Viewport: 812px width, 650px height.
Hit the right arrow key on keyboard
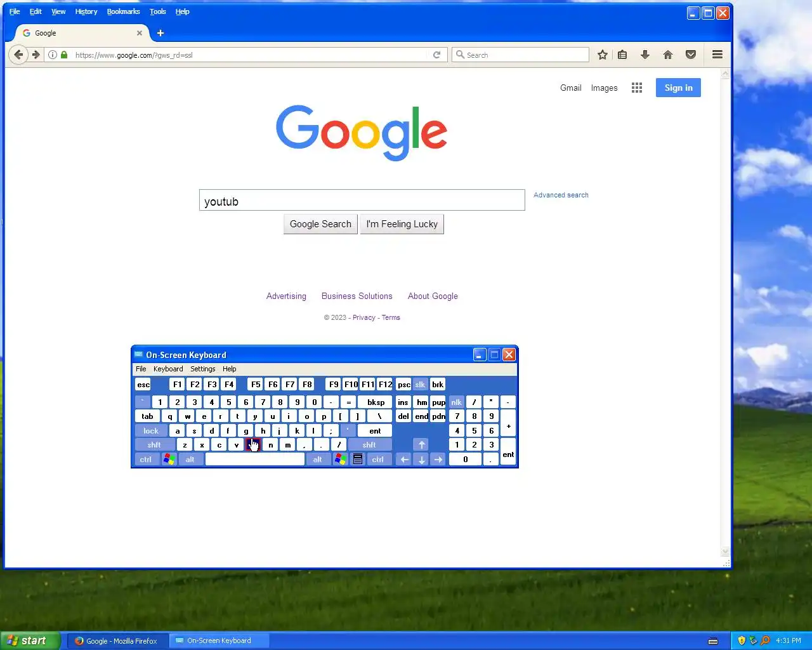click(x=438, y=459)
